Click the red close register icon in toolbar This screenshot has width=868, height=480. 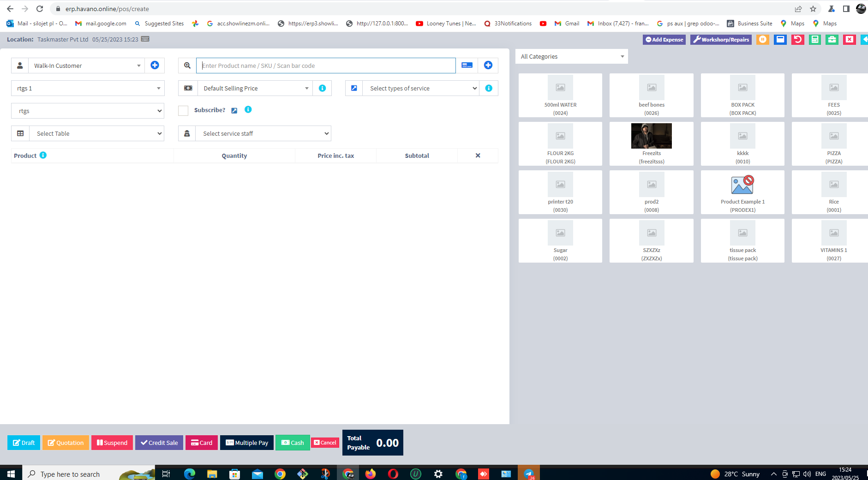click(850, 40)
